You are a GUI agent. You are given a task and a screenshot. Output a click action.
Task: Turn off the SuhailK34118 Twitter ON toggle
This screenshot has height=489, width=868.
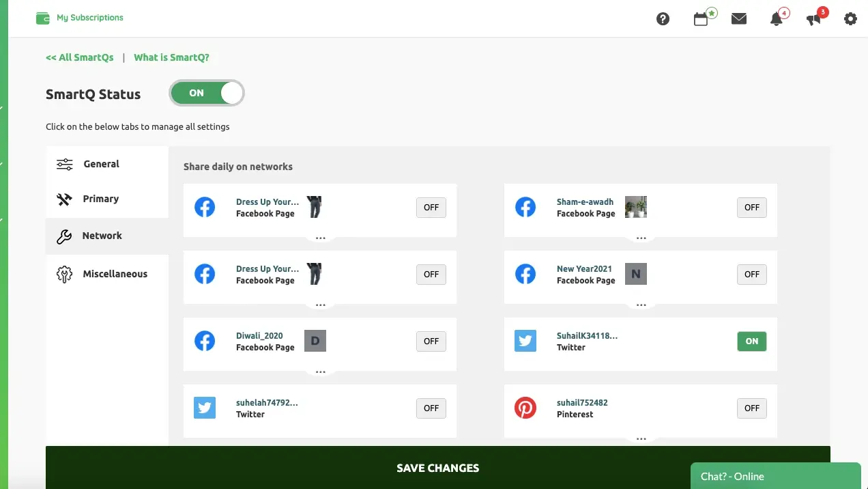[752, 341]
